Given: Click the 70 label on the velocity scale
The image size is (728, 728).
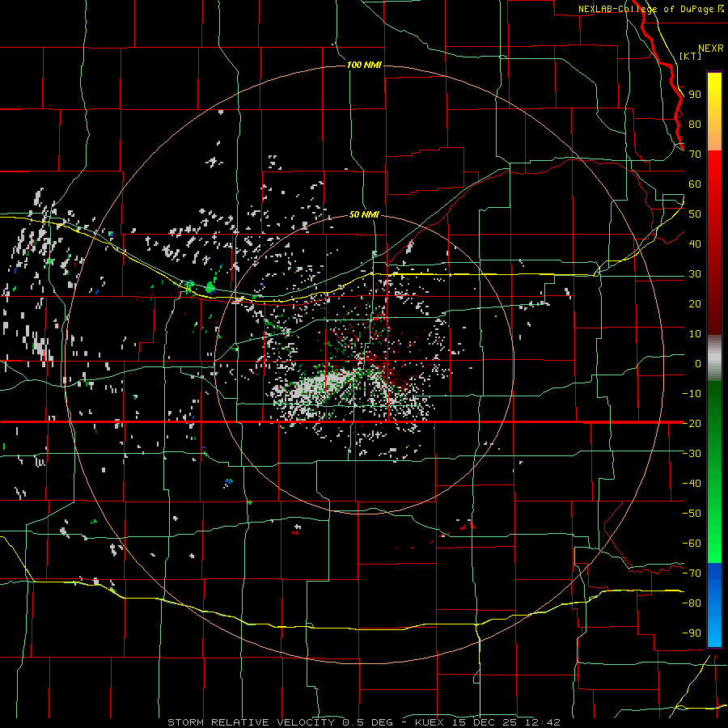Looking at the screenshot, I should 695,154.
